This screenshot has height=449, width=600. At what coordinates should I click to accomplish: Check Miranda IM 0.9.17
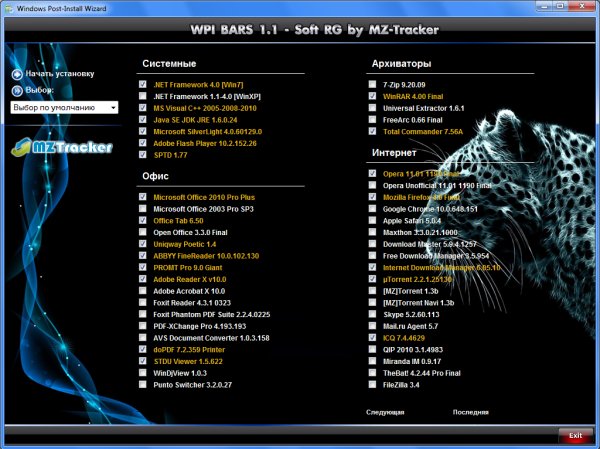click(x=372, y=361)
